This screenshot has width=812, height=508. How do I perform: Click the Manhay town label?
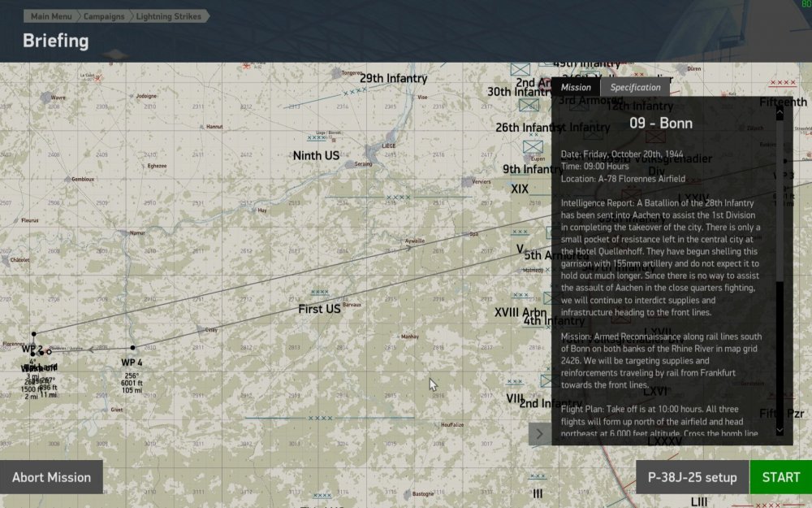[409, 336]
